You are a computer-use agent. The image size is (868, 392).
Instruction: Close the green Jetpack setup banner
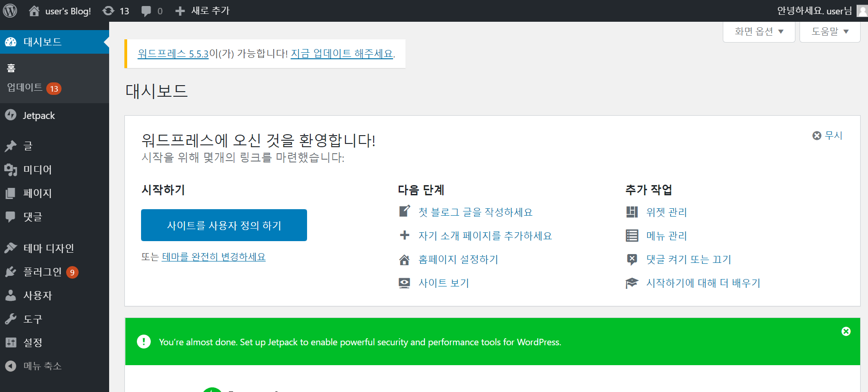[x=846, y=331]
